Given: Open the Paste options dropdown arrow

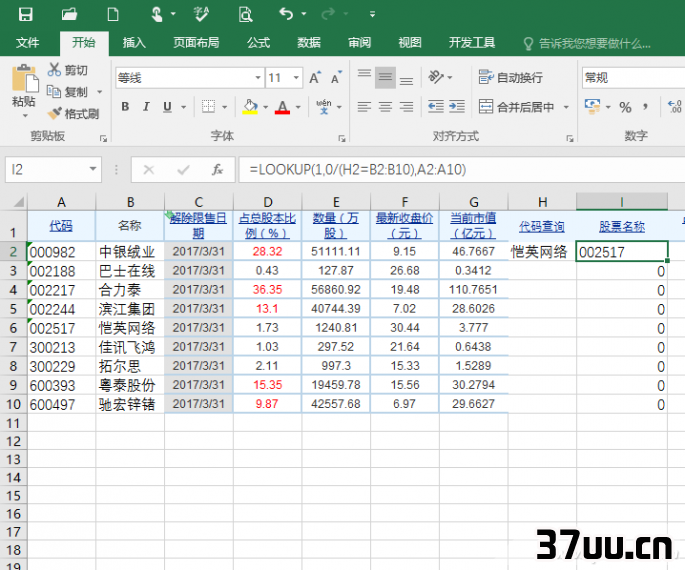Looking at the screenshot, I should (x=25, y=116).
